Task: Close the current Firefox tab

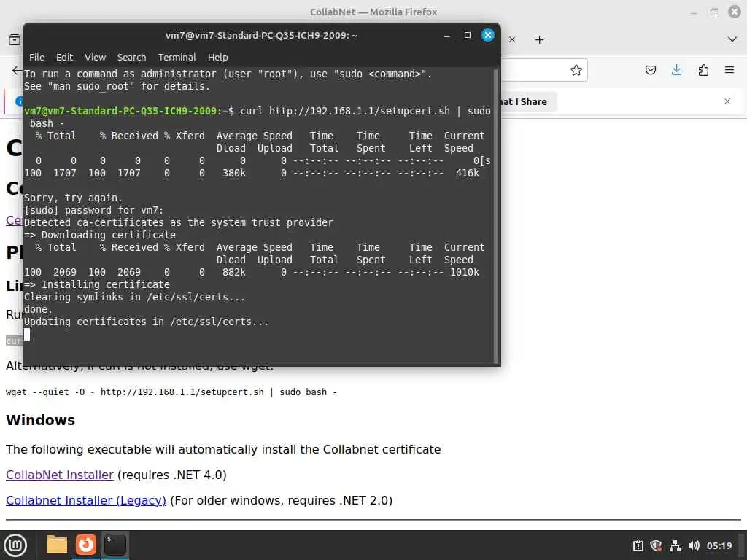Action: tap(512, 39)
